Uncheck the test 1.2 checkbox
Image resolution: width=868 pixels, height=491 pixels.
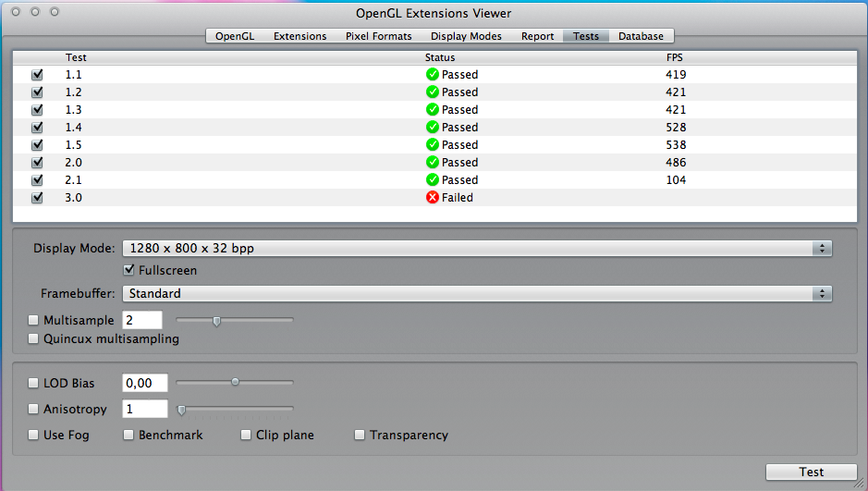click(37, 92)
